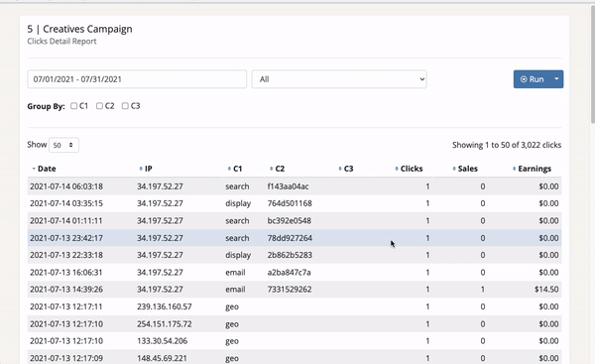Edit the date range field 07/01/2021 - 07/31/2021
This screenshot has width=595, height=364.
(x=137, y=79)
